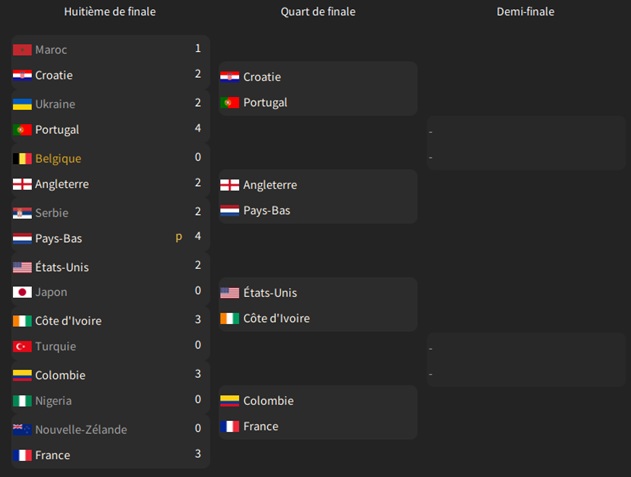Click the Ukraine flag icon
Image resolution: width=631 pixels, height=477 pixels.
(22, 104)
